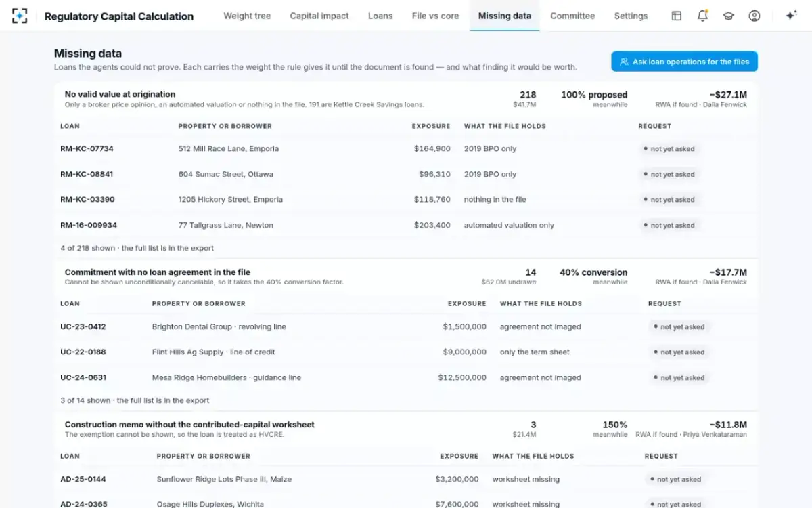Click '512 Mill Race Lane, Emporia'

(x=229, y=149)
